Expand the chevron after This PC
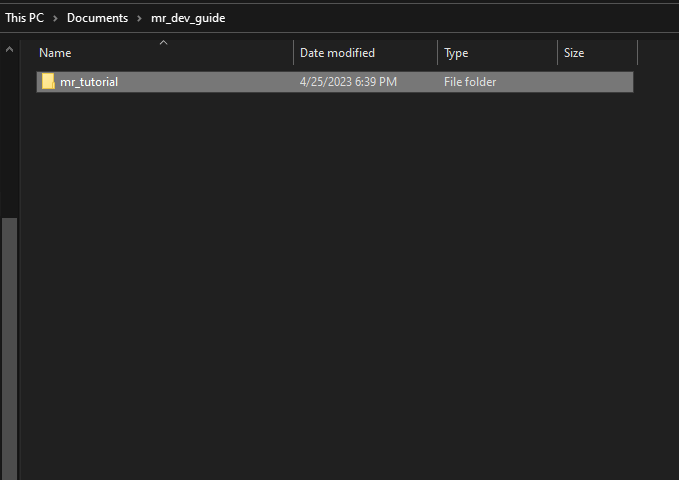Viewport: 679px width, 480px height. click(x=55, y=18)
